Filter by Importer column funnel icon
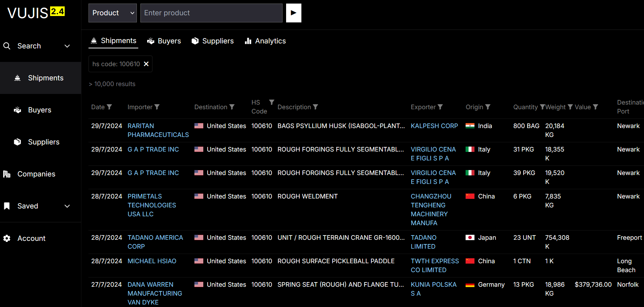Screen dimensions: 644x307 157,107
